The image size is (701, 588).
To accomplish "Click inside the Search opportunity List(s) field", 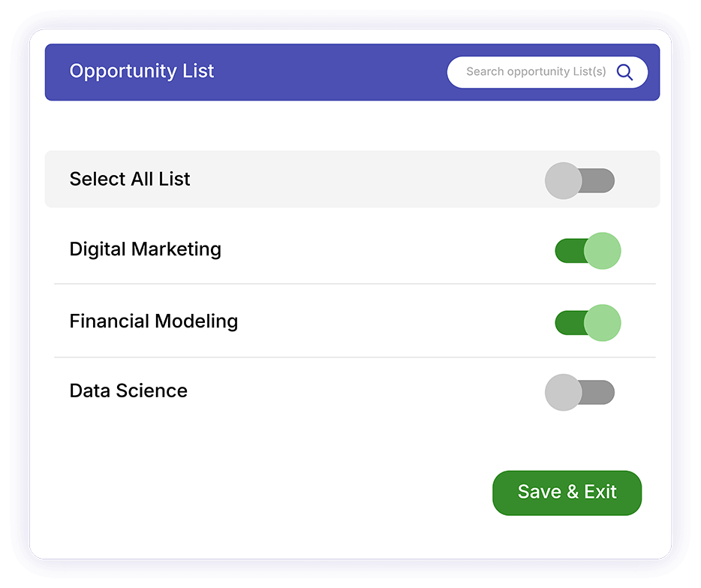I will tap(537, 71).
